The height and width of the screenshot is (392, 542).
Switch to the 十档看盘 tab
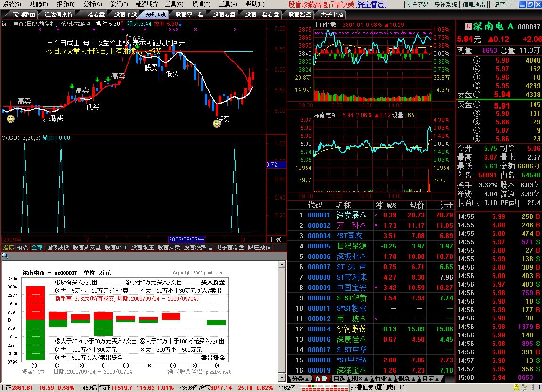(93, 15)
